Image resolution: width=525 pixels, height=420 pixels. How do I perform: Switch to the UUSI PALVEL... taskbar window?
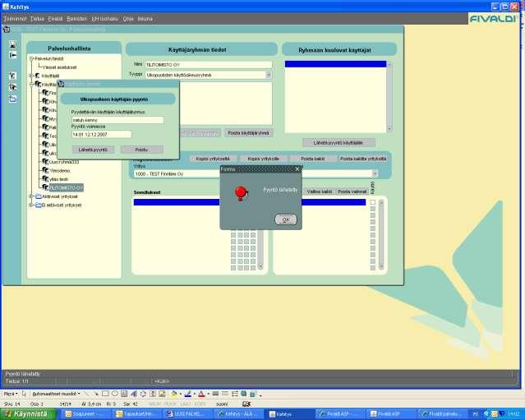(x=188, y=414)
